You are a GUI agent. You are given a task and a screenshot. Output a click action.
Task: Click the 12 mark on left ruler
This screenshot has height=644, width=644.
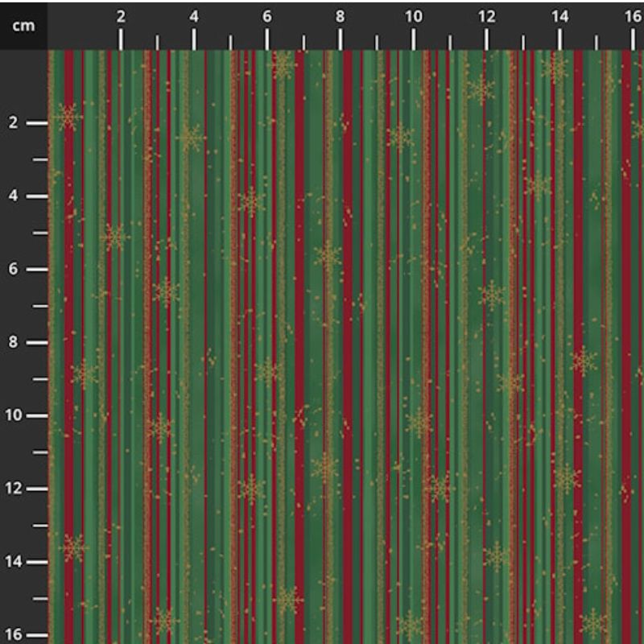[13, 489]
